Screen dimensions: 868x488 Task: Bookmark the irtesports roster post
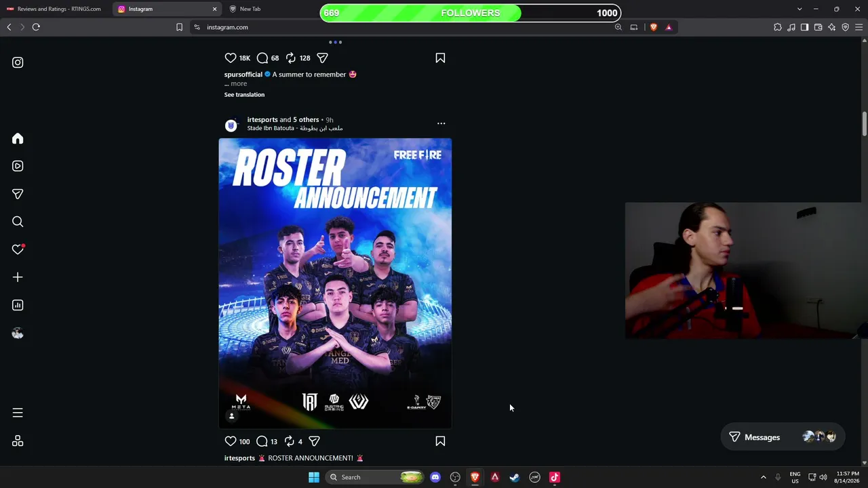440,441
